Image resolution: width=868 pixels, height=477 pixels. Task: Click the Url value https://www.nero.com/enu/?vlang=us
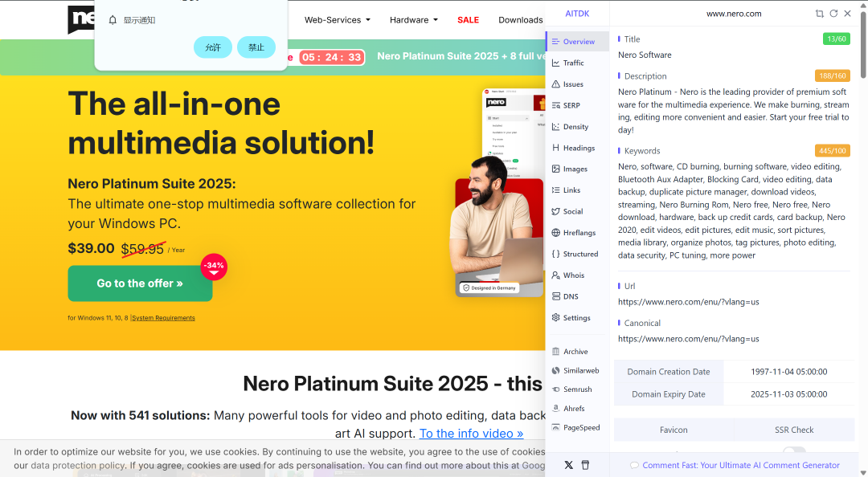click(x=688, y=302)
